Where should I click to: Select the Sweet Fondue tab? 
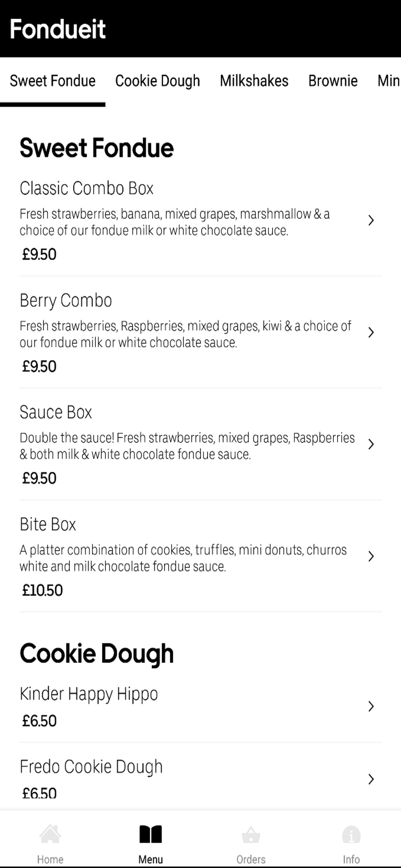[x=53, y=81]
